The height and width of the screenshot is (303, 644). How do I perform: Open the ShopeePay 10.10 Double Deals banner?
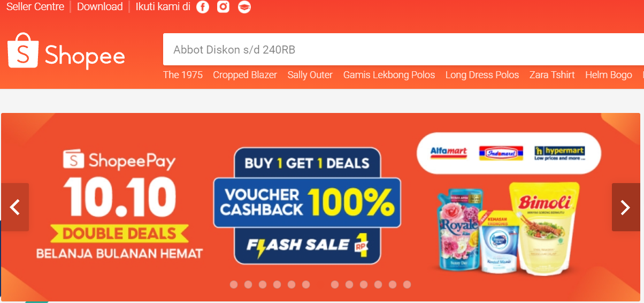pyautogui.click(x=320, y=207)
